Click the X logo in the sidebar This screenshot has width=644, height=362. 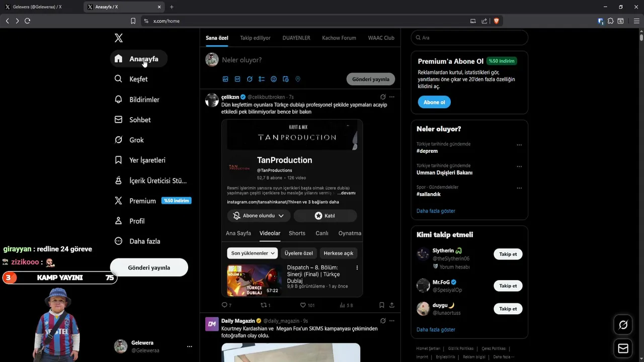pyautogui.click(x=119, y=38)
